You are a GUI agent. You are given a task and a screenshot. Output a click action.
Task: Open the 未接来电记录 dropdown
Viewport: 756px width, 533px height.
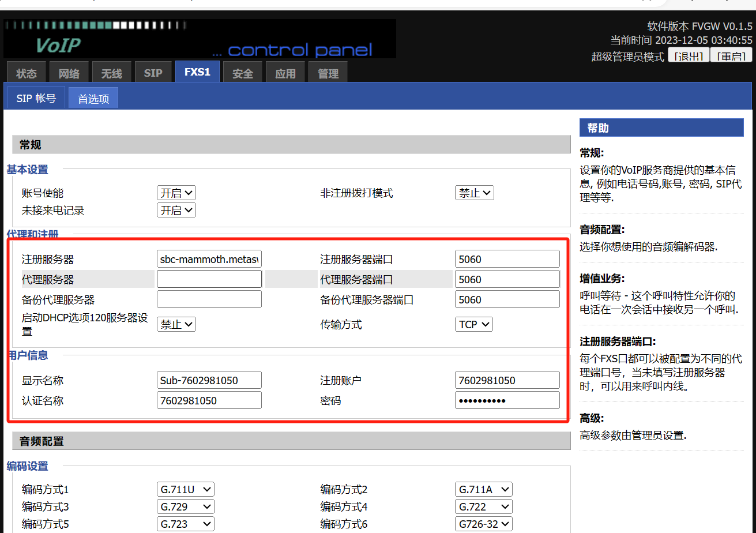pos(176,210)
